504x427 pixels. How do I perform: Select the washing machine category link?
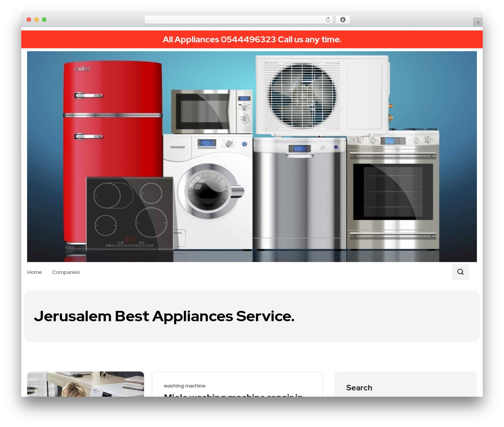tap(185, 386)
